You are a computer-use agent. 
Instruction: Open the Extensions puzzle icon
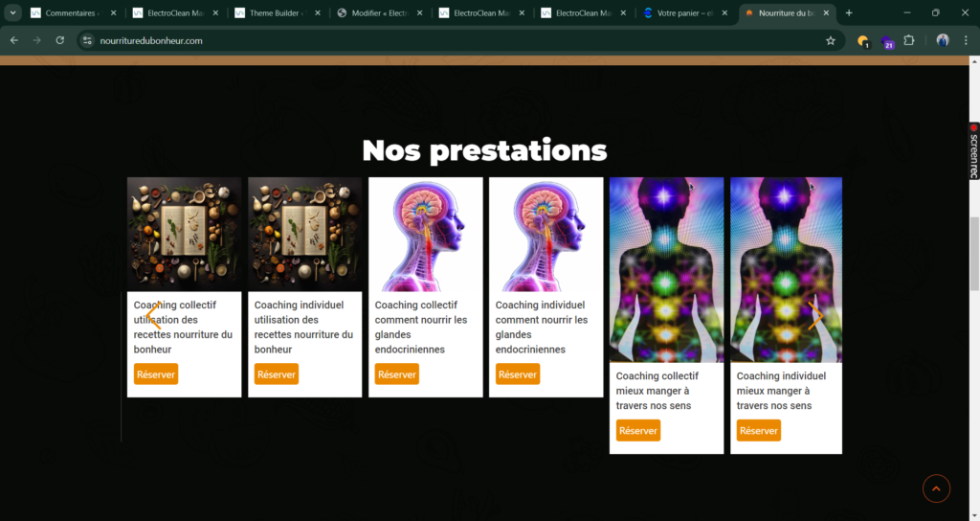(x=909, y=40)
